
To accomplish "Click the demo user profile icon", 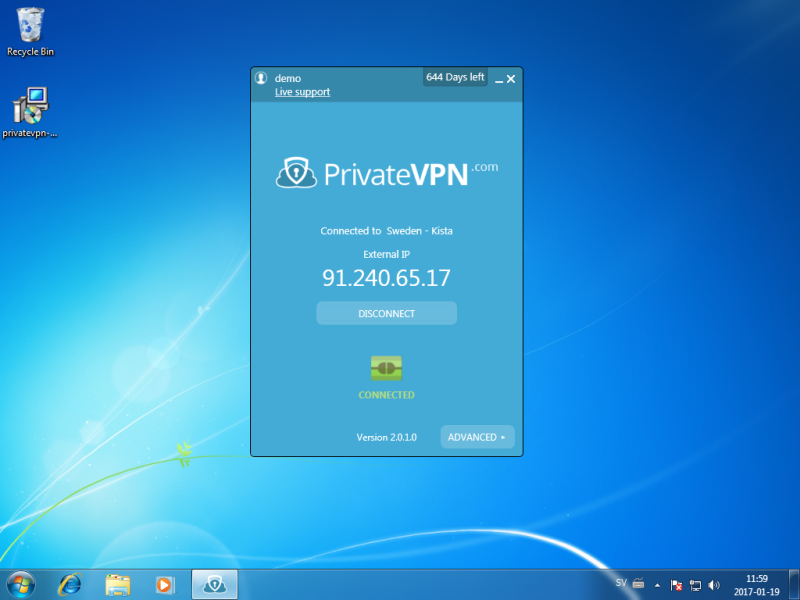I will coord(261,78).
